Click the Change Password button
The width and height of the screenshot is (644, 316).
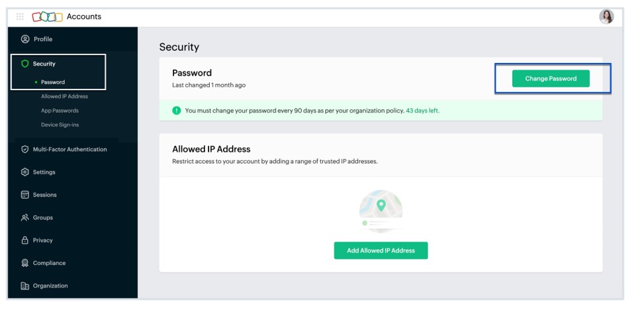tap(551, 78)
